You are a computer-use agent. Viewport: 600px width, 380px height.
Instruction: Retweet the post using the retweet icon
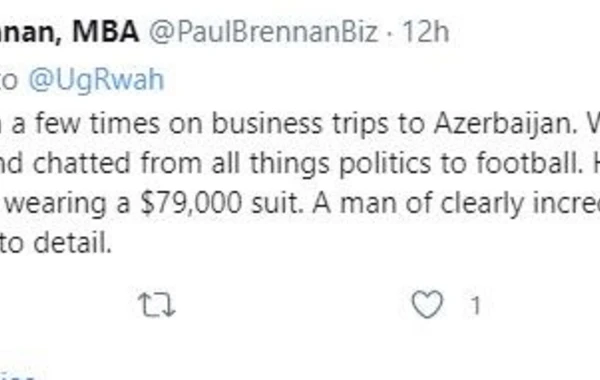point(157,305)
